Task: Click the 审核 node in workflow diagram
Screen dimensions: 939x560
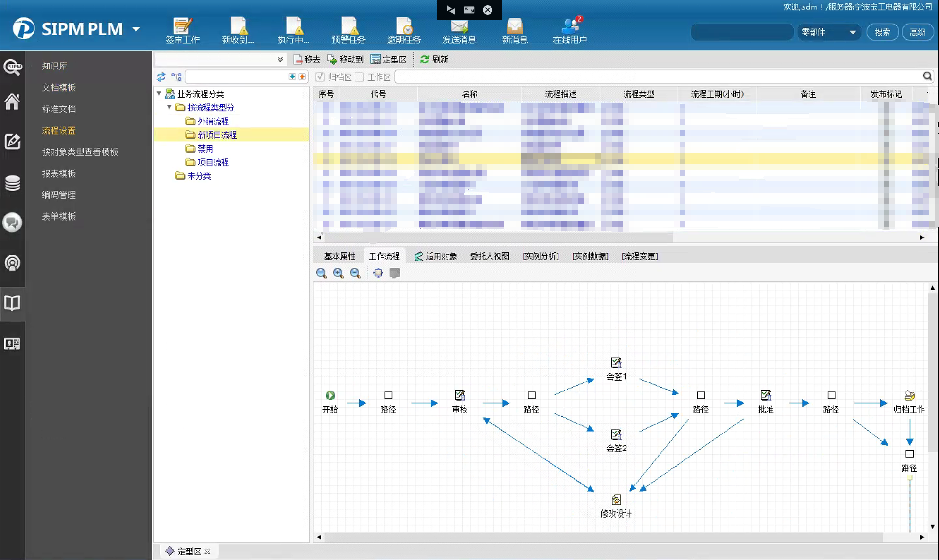Action: 459,396
